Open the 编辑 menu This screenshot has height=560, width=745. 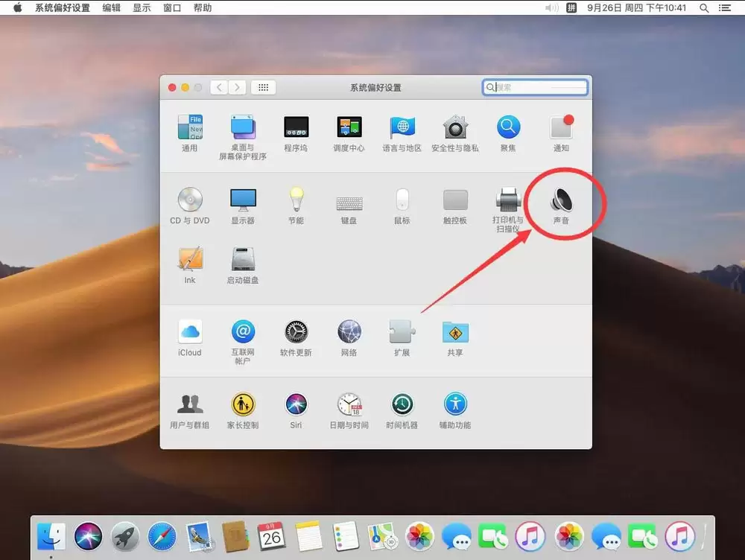(111, 7)
